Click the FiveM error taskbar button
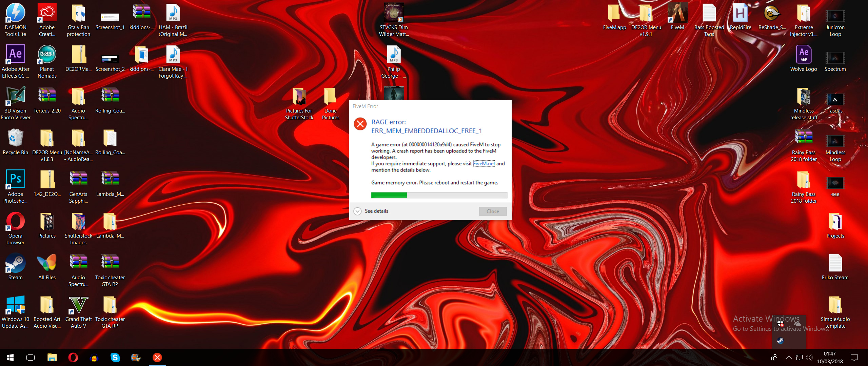The width and height of the screenshot is (868, 366). point(157,358)
